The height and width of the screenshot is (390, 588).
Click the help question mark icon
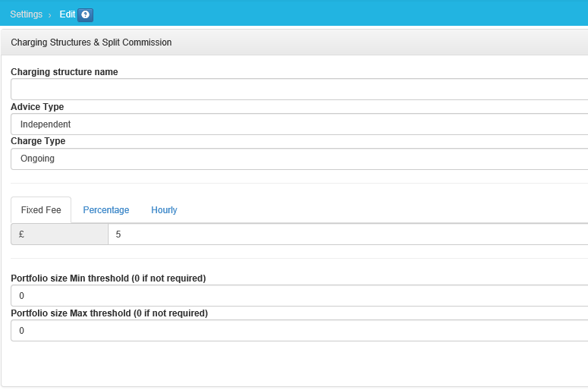click(85, 14)
